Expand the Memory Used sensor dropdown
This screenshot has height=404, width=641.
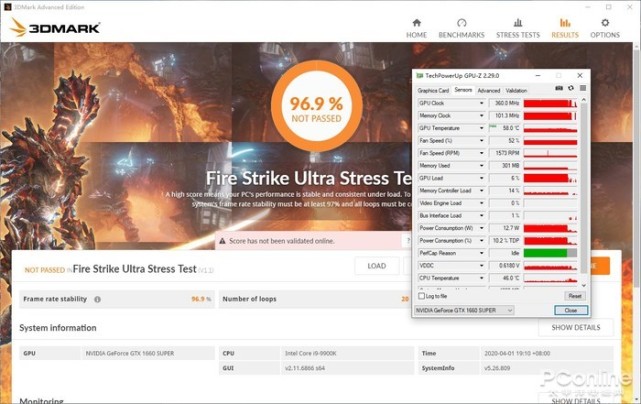[481, 166]
